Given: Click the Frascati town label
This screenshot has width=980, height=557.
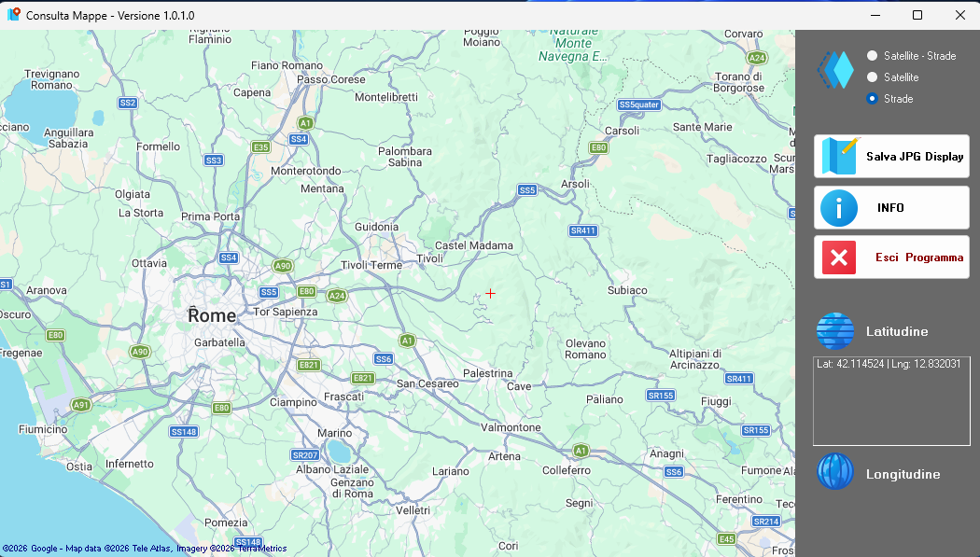Looking at the screenshot, I should 343,397.
